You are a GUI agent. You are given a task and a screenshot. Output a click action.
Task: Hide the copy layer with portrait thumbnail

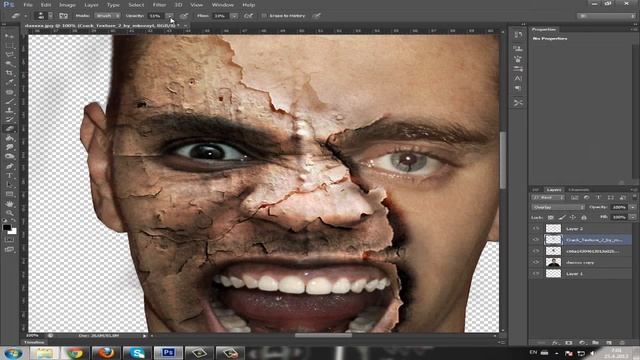(x=536, y=262)
